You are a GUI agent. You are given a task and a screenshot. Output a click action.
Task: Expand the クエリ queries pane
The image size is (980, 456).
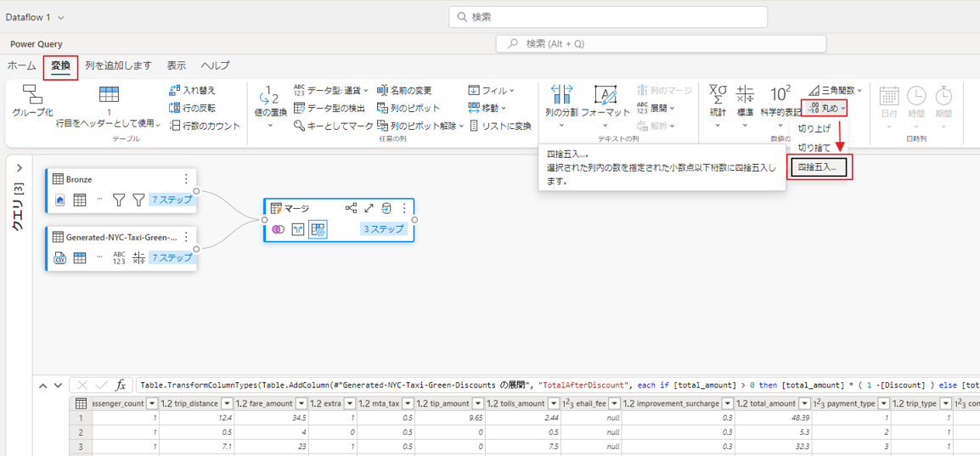point(18,168)
